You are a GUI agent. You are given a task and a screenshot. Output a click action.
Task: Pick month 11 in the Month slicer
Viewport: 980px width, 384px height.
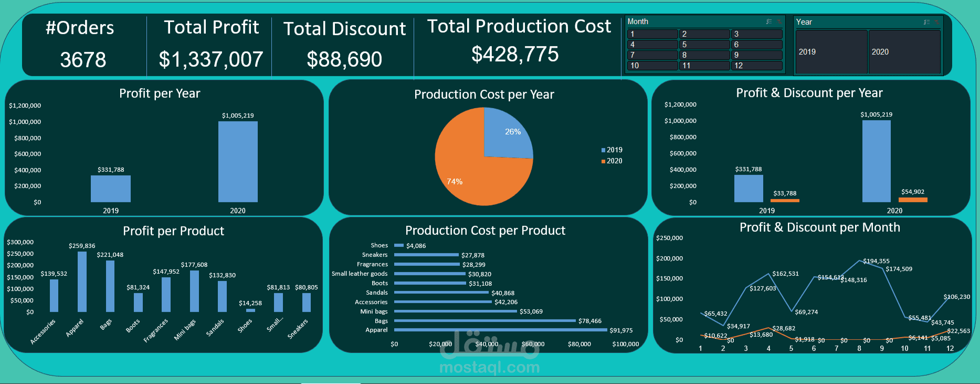pyautogui.click(x=704, y=66)
